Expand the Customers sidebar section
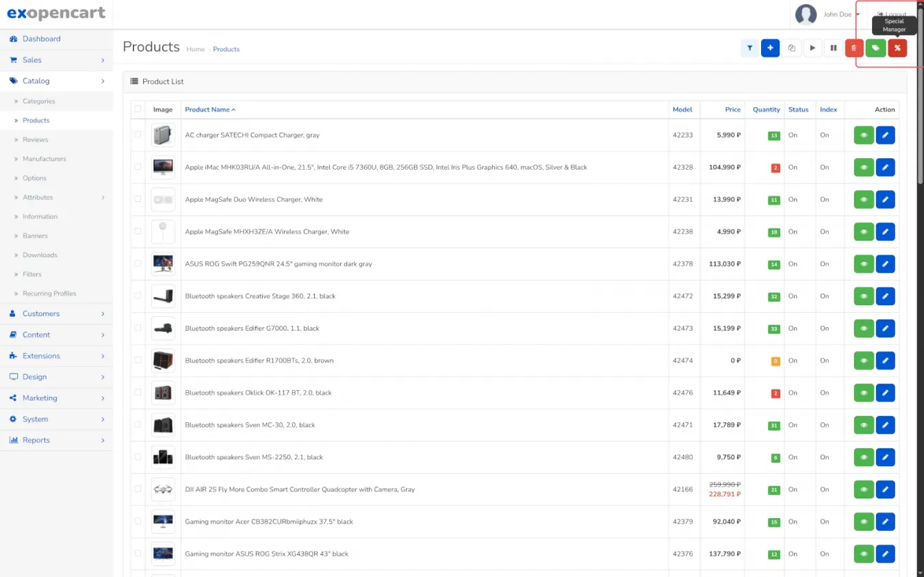The image size is (924, 577). click(56, 313)
